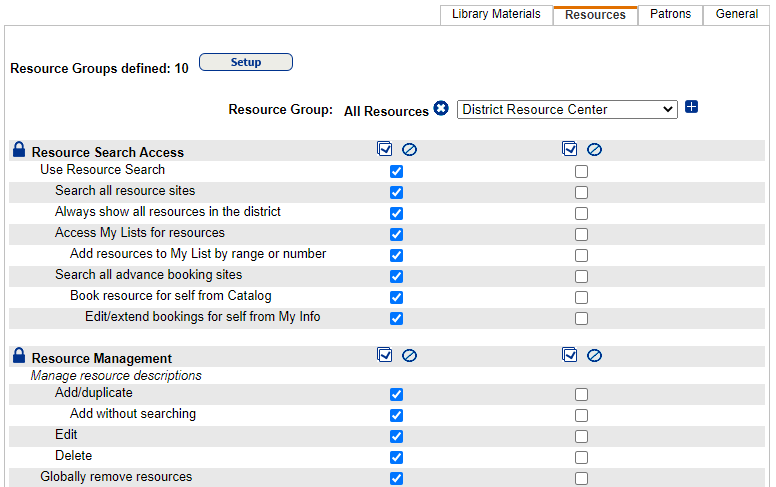This screenshot has height=487, width=776.
Task: Select the Resources tab
Action: [595, 15]
